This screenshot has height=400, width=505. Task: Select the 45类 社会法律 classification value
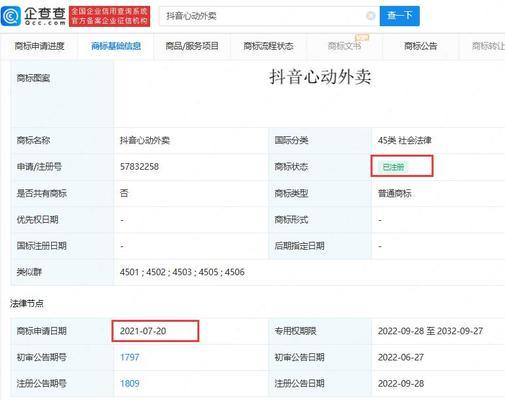(x=405, y=140)
